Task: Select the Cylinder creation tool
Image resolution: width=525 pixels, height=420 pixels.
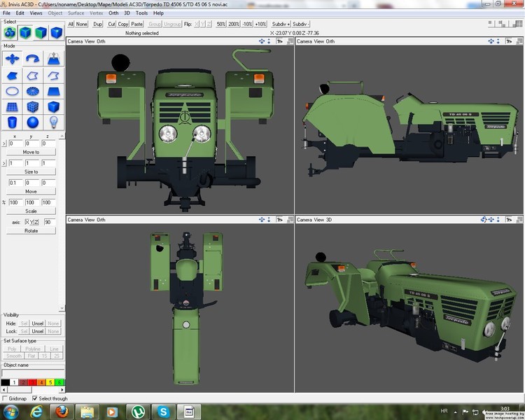Action: [12, 122]
